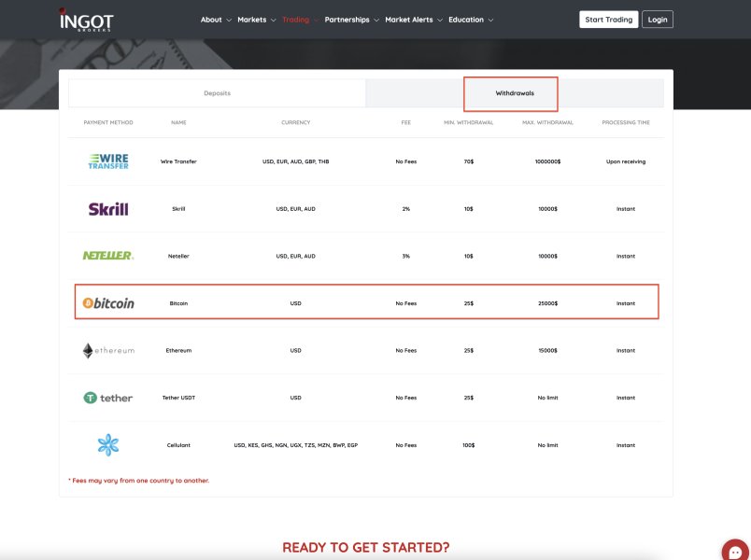The width and height of the screenshot is (751, 560).
Task: Click the '15000$' maximum withdrawal cell
Action: [x=547, y=350]
